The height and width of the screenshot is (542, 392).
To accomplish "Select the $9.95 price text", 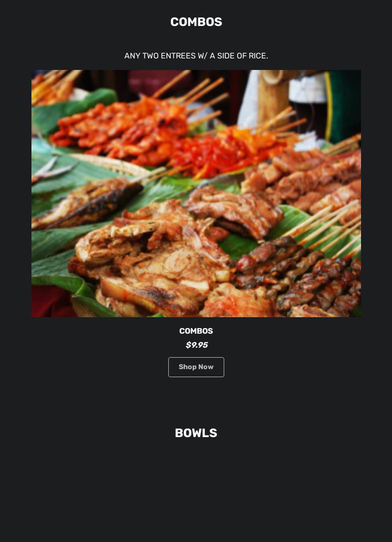I will coord(196,345).
